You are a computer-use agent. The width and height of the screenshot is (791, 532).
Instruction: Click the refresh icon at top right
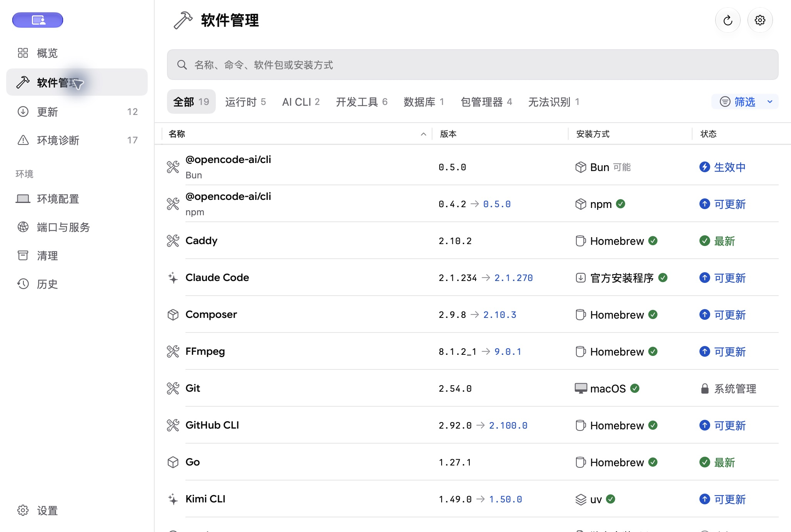(728, 20)
